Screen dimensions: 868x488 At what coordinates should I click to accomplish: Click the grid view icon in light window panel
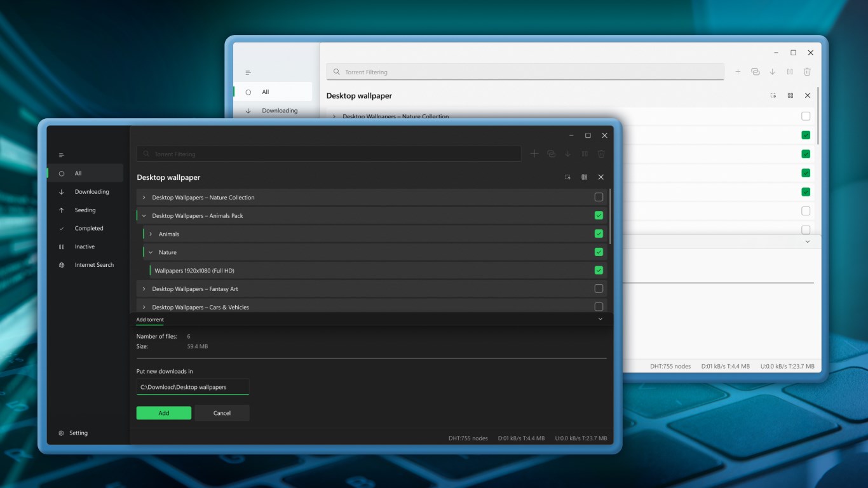coord(790,95)
